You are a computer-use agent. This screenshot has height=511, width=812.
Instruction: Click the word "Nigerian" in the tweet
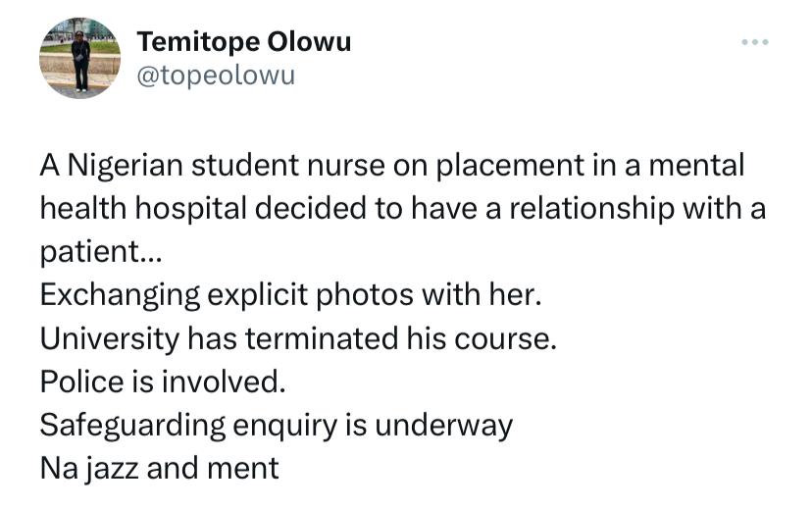click(x=126, y=167)
